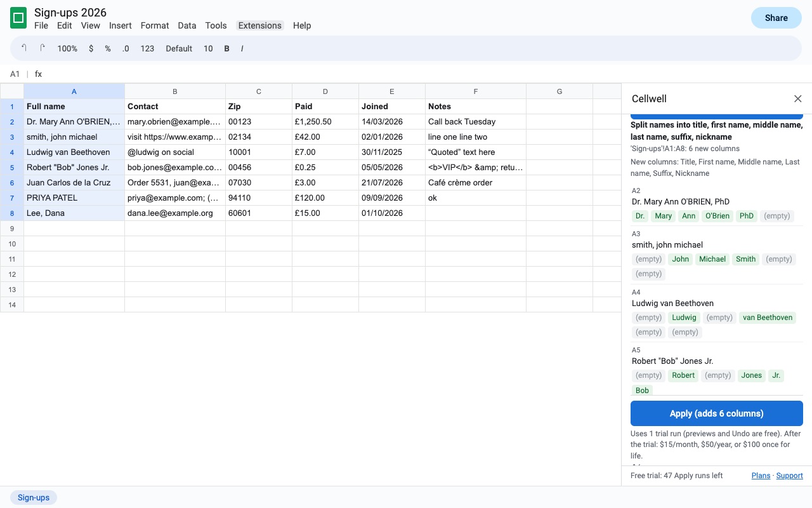The height and width of the screenshot is (508, 812).
Task: Open the Insert menu
Action: pos(121,25)
